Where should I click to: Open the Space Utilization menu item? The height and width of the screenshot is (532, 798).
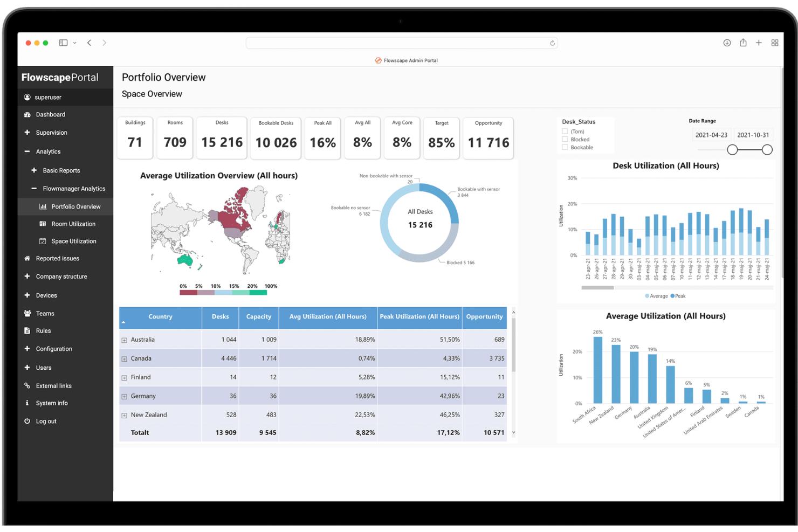[x=65, y=241]
